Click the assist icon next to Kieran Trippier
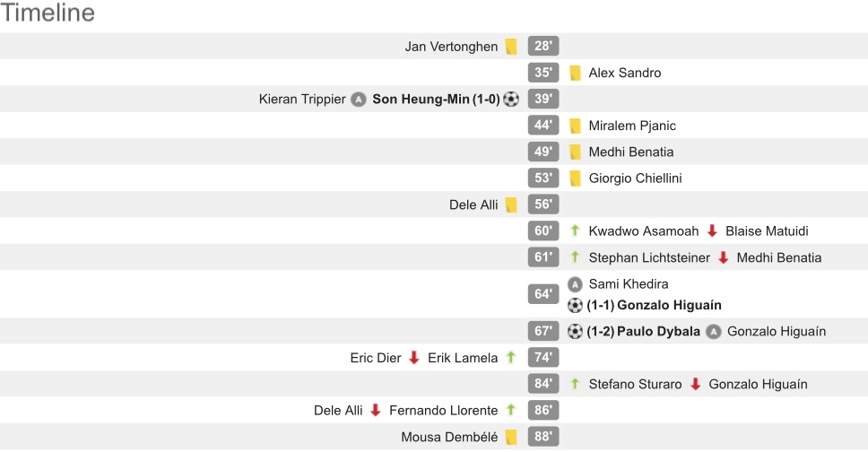Screen dimensions: 868x452 click(359, 100)
